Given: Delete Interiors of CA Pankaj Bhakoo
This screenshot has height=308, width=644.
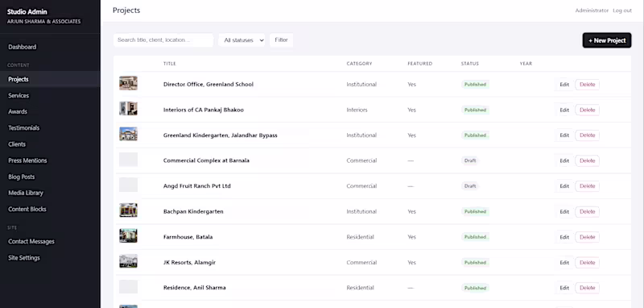Looking at the screenshot, I should (x=588, y=110).
